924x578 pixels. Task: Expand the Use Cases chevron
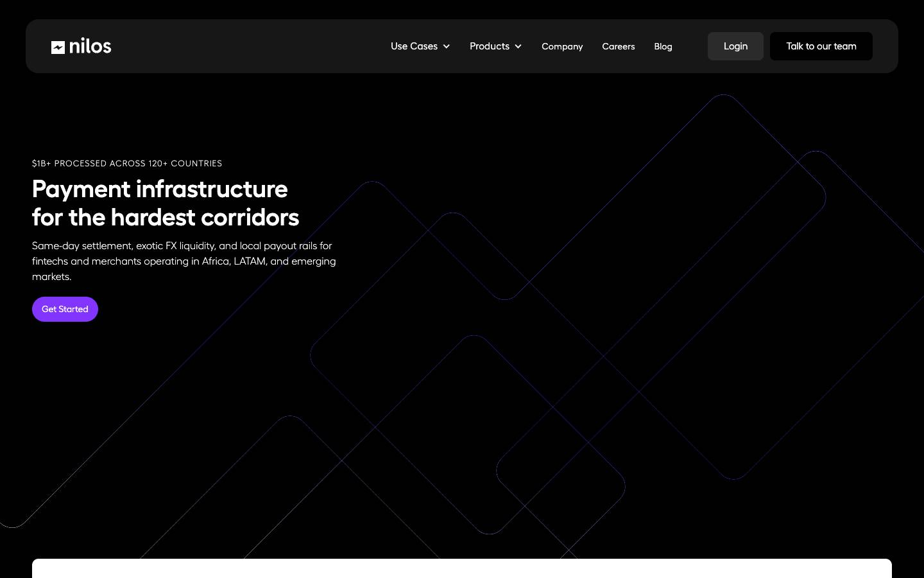[x=447, y=46]
